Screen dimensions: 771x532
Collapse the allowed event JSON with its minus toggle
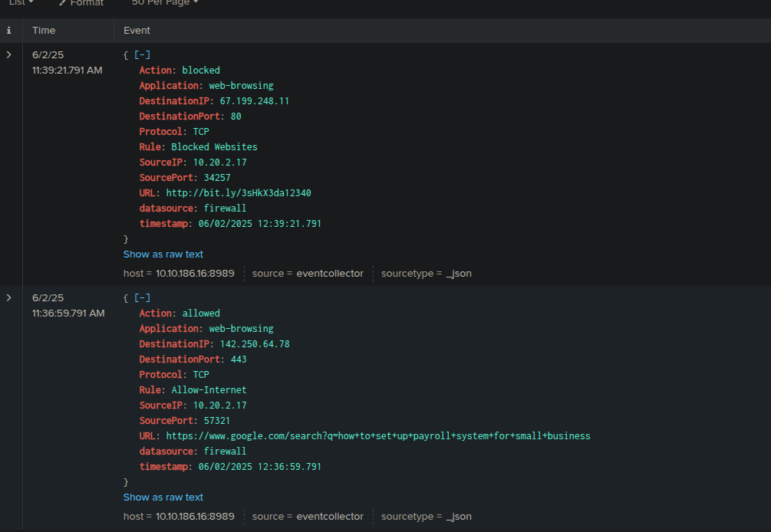[141, 297]
